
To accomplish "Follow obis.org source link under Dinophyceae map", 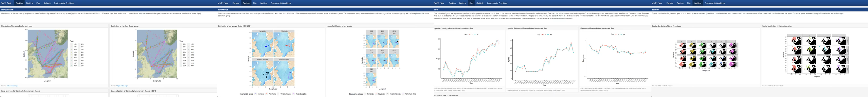I will 122,86.
